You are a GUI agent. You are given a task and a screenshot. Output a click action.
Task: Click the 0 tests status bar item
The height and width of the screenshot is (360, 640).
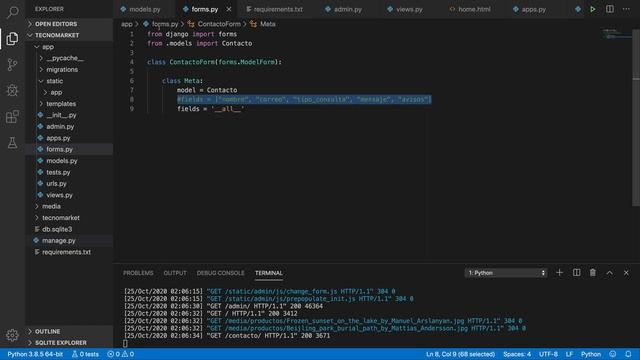coord(85,354)
